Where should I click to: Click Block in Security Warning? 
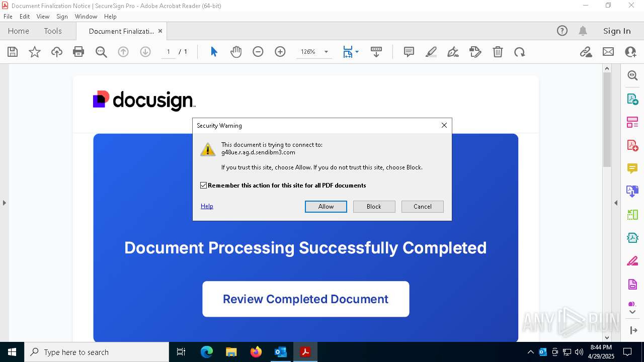[374, 207]
